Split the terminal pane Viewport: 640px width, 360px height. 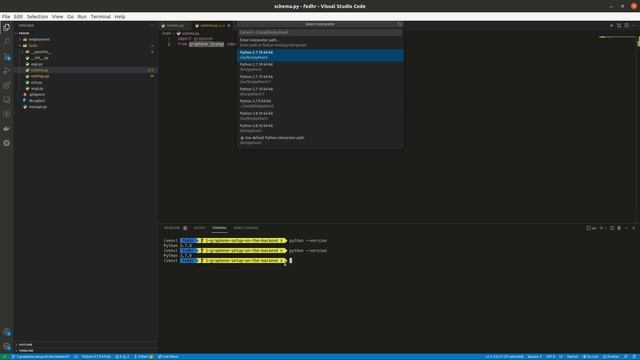tap(612, 228)
